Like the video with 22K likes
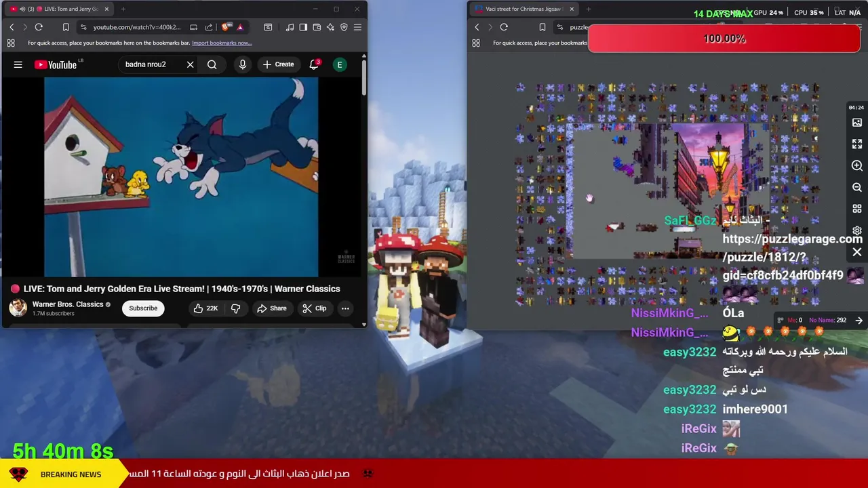Image resolution: width=868 pixels, height=488 pixels. [205, 308]
